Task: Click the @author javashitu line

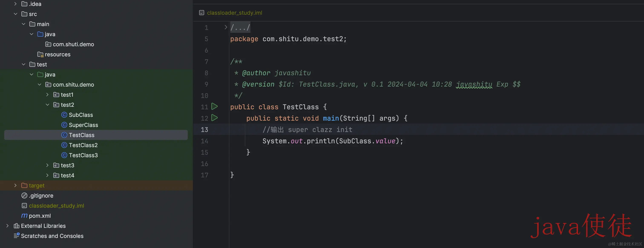Action: point(273,73)
